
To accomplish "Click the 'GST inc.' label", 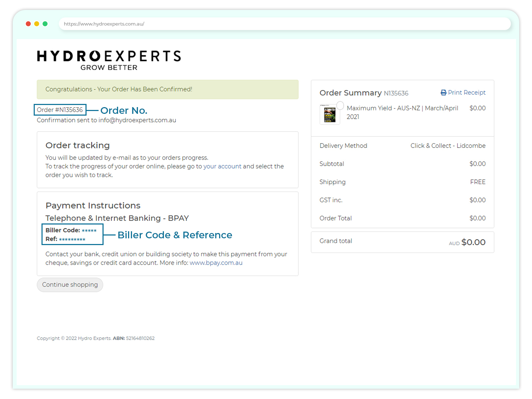I will (331, 200).
